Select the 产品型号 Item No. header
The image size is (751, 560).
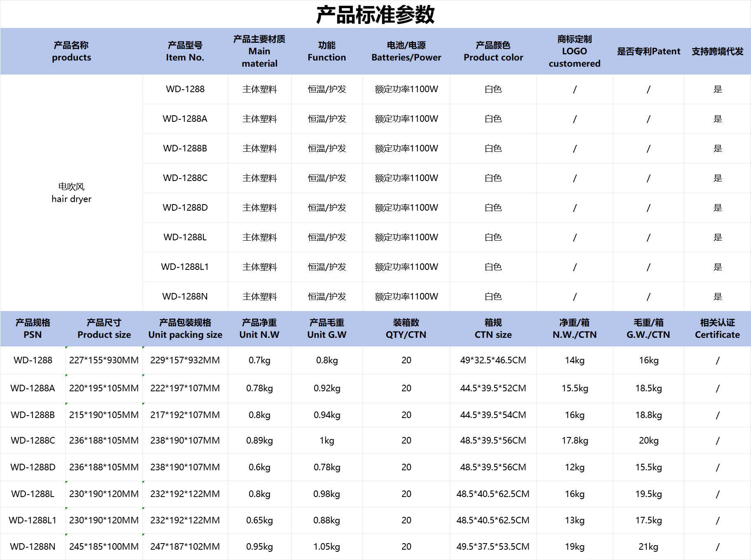click(185, 51)
